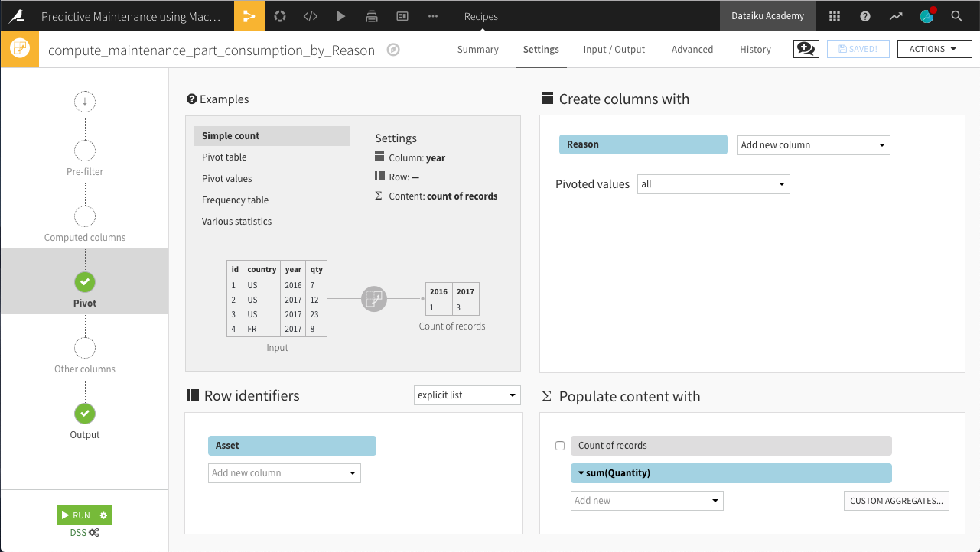Select the Pivot values example
The image size is (980, 552).
[x=227, y=179]
